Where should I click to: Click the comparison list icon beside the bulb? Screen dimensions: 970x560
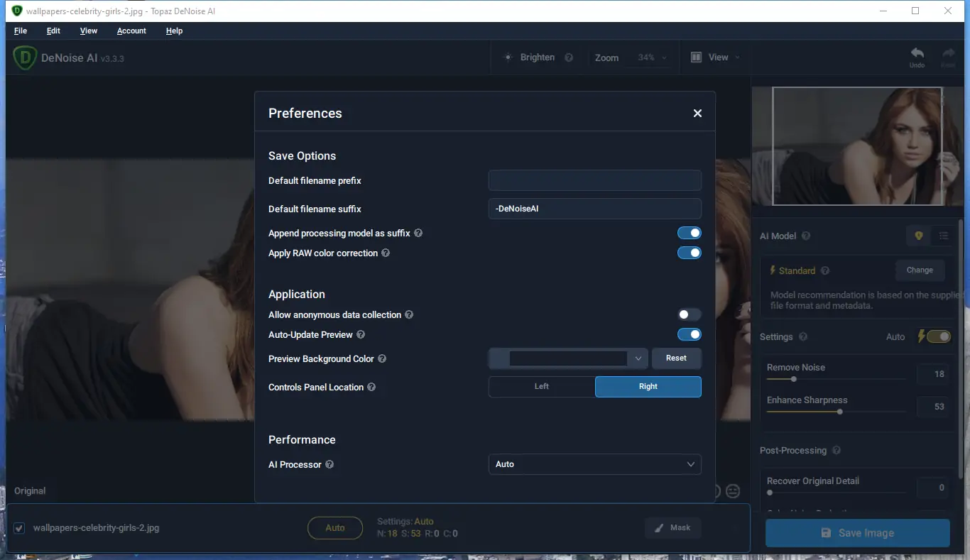click(944, 236)
